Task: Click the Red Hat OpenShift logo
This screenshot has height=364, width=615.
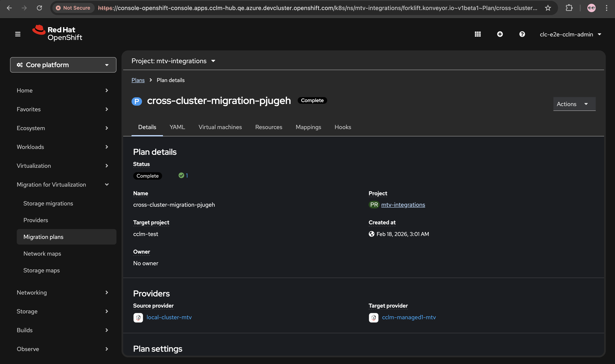Action: click(x=57, y=33)
